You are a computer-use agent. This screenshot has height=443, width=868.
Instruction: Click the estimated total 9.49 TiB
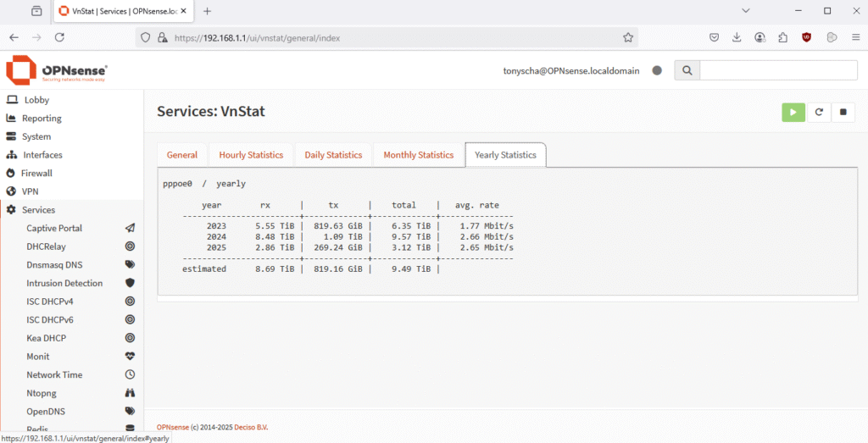click(x=411, y=269)
